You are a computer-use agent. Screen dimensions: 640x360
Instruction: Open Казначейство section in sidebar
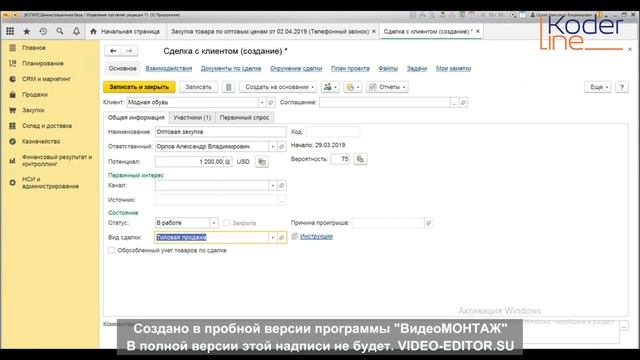(41, 141)
